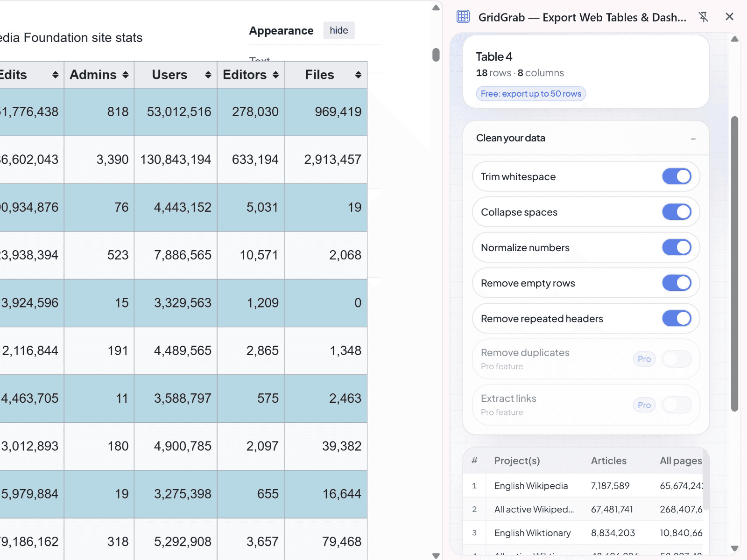747x560 pixels.
Task: Click the All pages preview column header
Action: [x=681, y=461]
